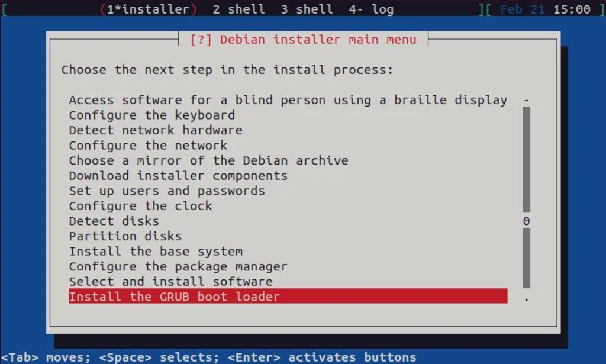Select 'Install the base system'
The image size is (606, 364).
155,251
